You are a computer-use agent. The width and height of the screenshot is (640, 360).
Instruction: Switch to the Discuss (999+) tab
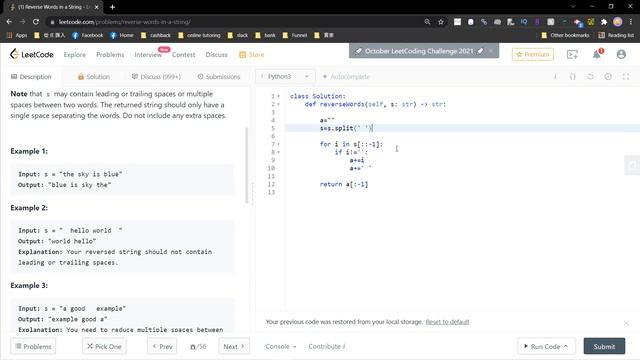156,77
